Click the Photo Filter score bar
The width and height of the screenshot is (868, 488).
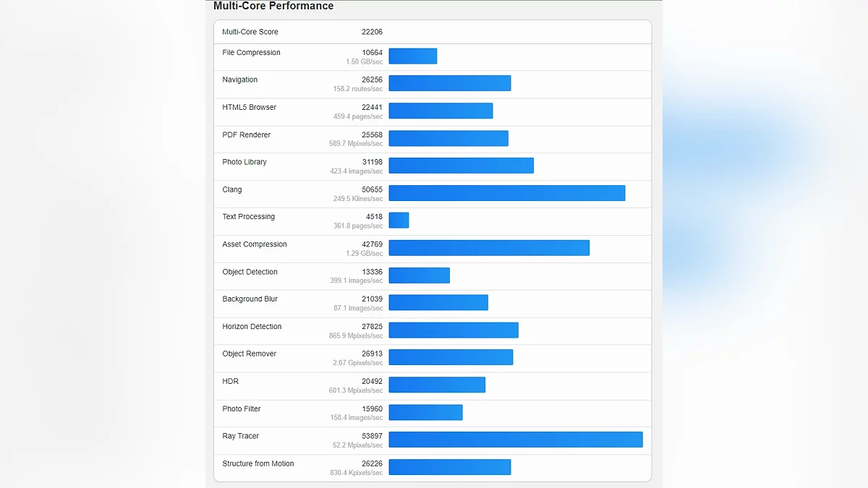[x=425, y=412]
